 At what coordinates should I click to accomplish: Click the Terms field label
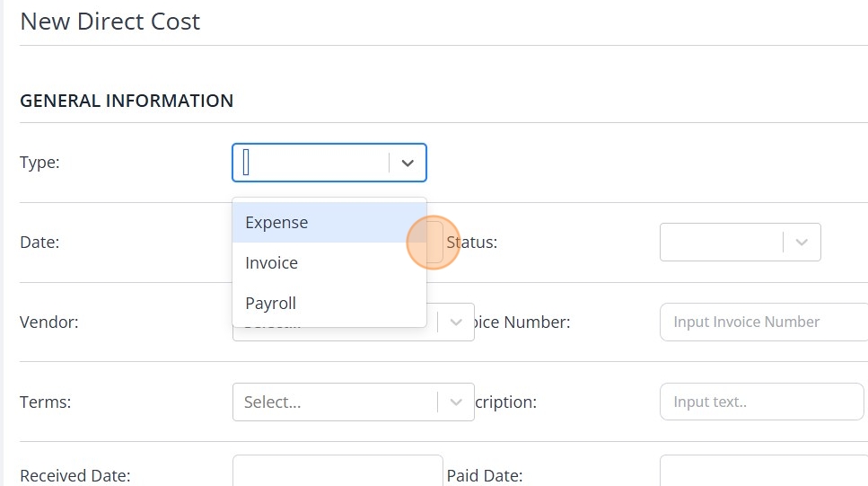(x=45, y=402)
